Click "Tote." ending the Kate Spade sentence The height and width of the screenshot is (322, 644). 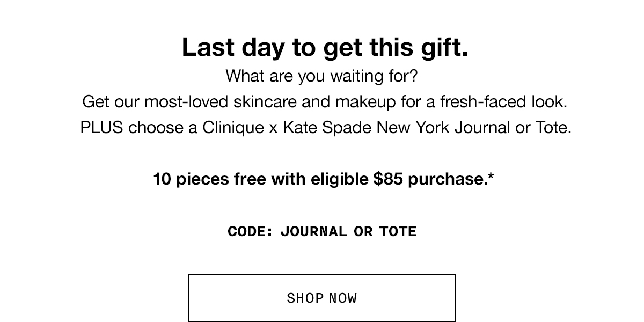coord(553,128)
